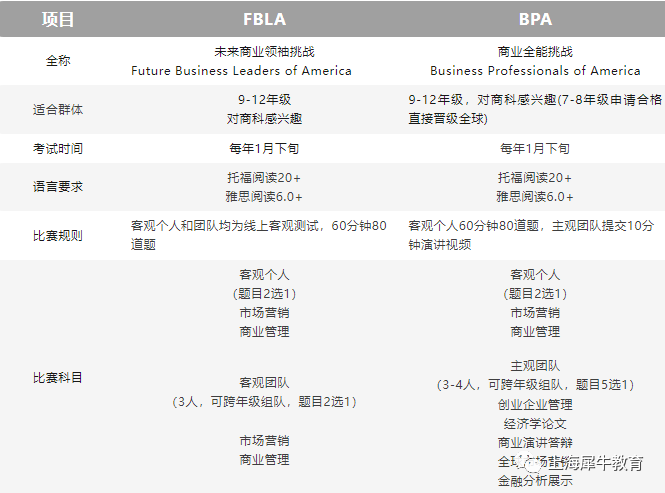
Task: Select the 语言要求 row label
Action: (58, 187)
